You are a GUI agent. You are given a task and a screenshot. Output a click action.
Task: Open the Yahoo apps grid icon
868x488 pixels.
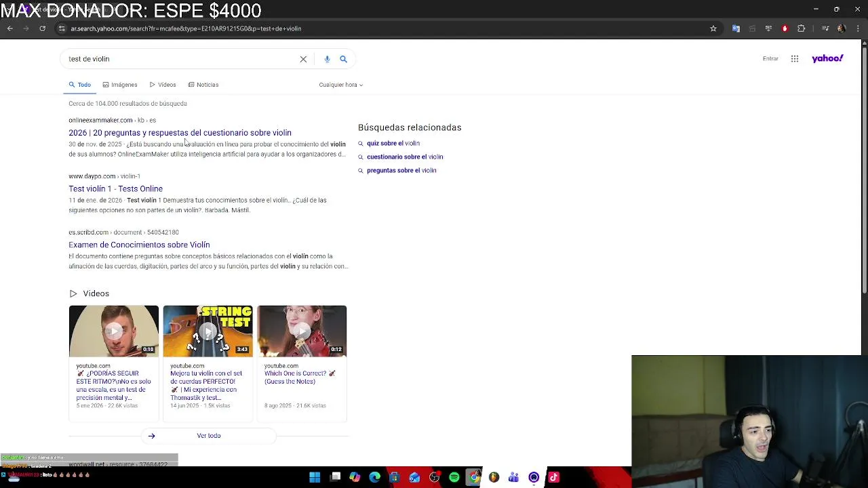coord(795,59)
